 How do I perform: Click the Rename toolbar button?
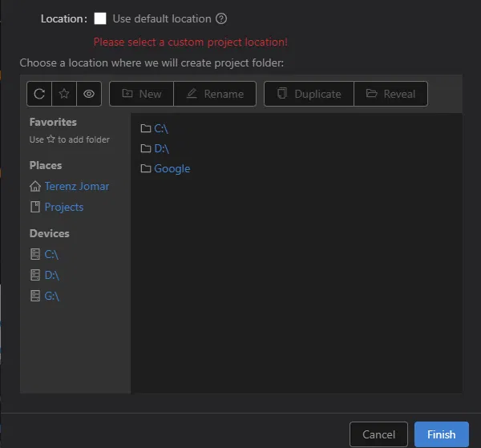tap(215, 94)
